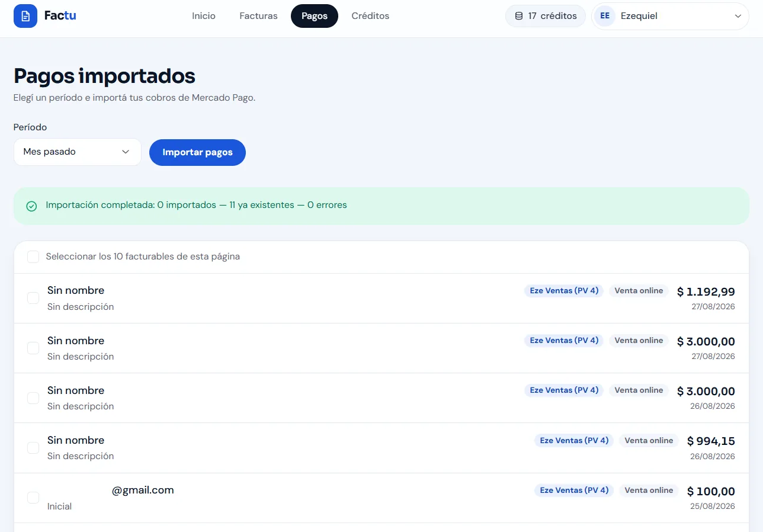
Task: Click the Pagos importados heading
Action: (x=104, y=76)
